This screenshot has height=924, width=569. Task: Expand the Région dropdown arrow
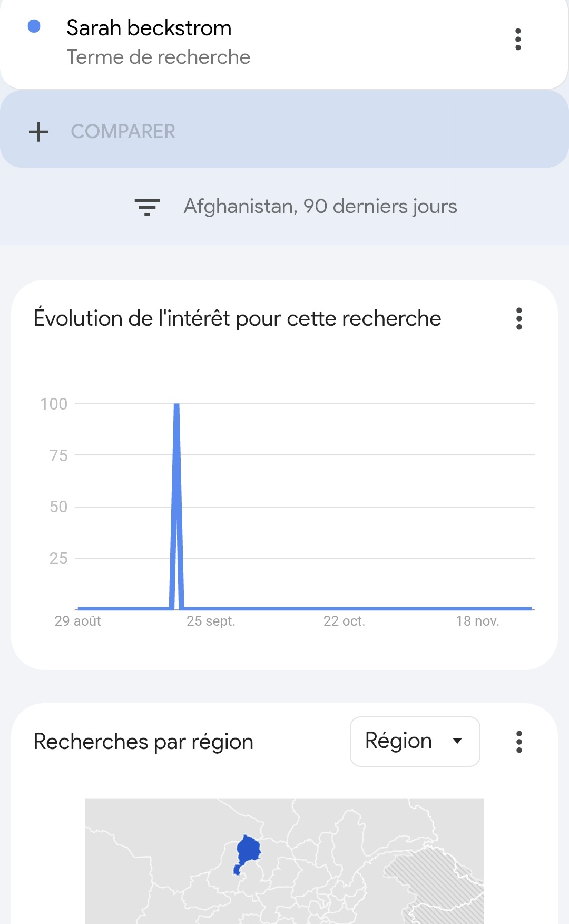tap(457, 741)
